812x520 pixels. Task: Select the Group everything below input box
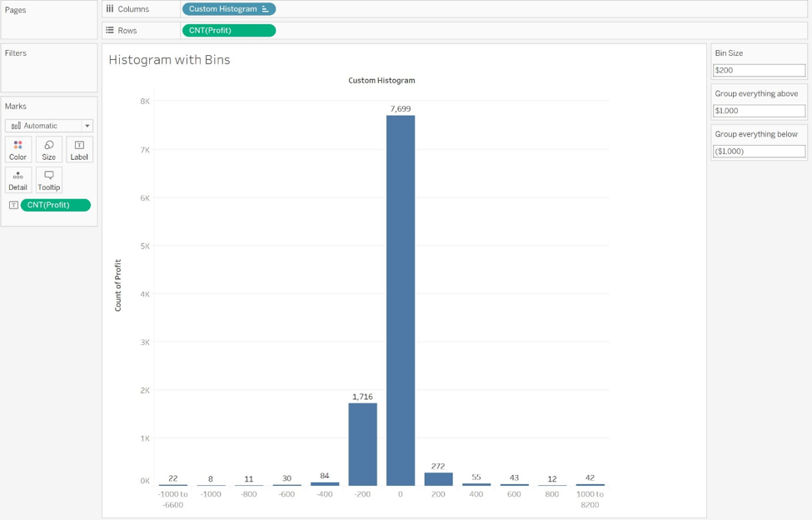point(759,151)
